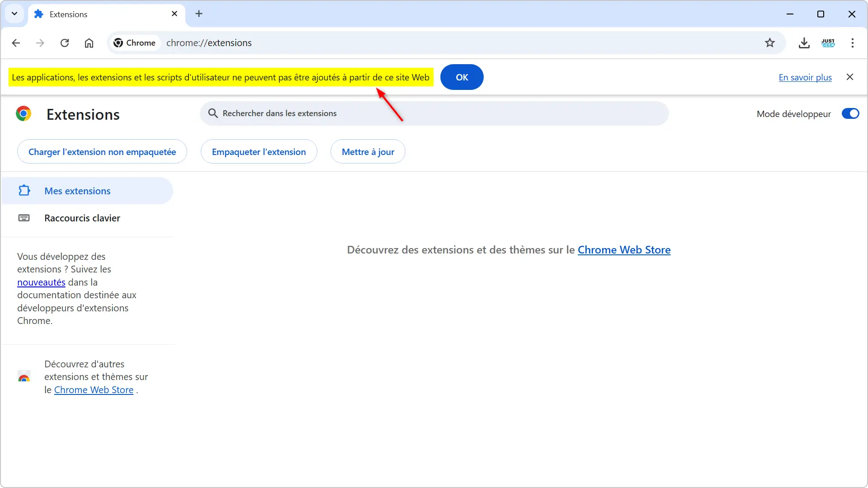This screenshot has height=488, width=868.
Task: Click the Extensions page heading
Action: point(83,114)
